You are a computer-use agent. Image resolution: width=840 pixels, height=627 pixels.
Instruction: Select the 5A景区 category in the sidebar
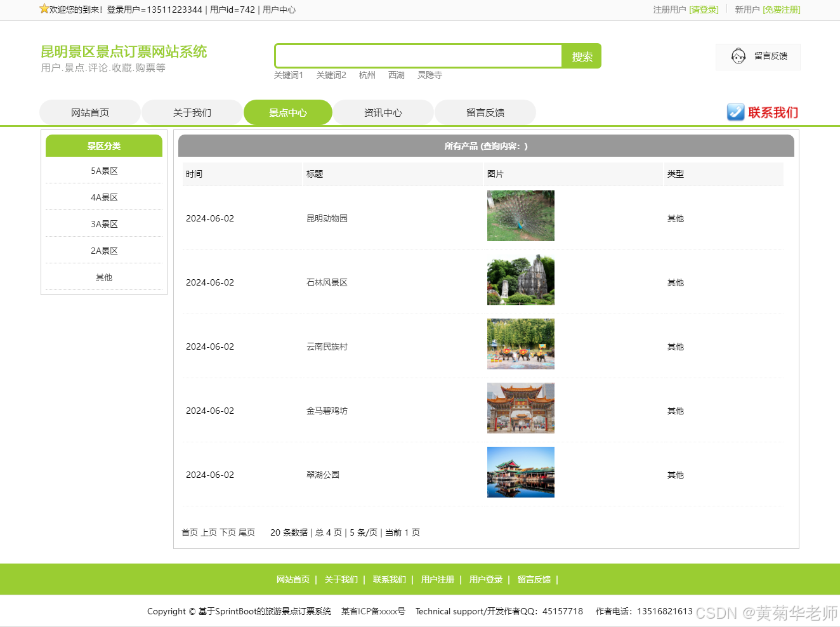coord(103,171)
